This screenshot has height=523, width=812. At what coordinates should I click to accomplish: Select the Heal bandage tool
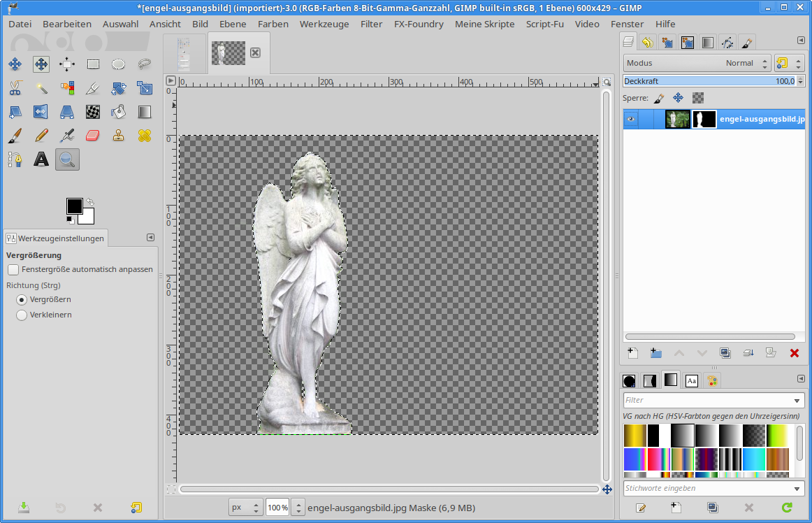(x=145, y=135)
